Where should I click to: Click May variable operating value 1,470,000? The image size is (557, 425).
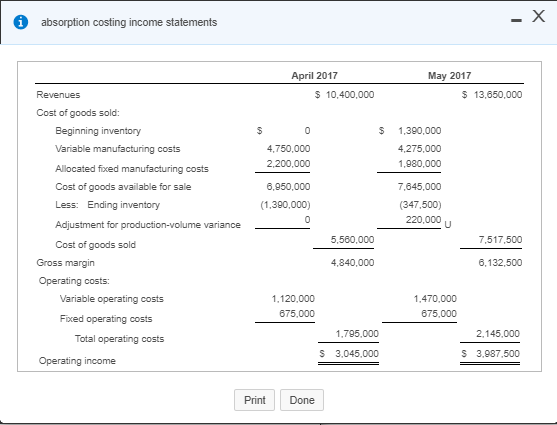click(x=435, y=299)
